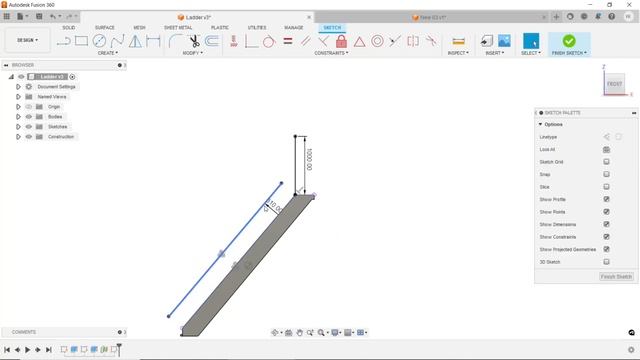Image resolution: width=640 pixels, height=360 pixels.
Task: Click the Select tool icon
Action: [x=531, y=41]
